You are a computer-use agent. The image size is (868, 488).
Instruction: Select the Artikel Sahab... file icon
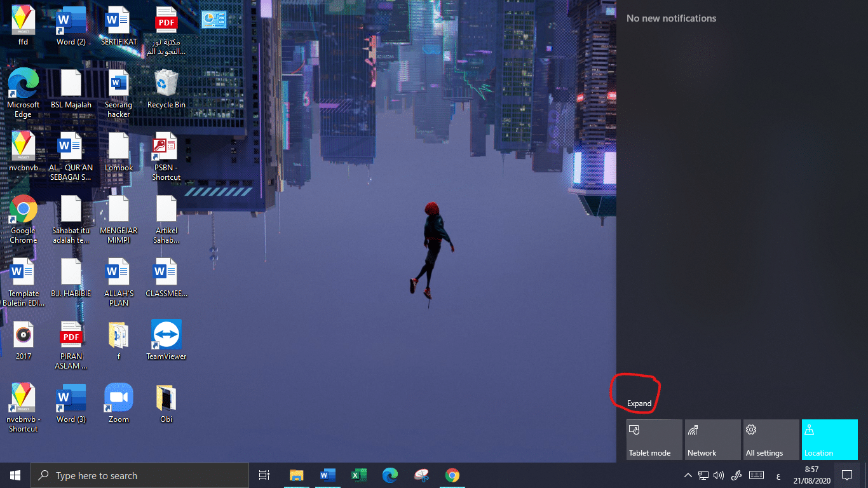(x=166, y=219)
